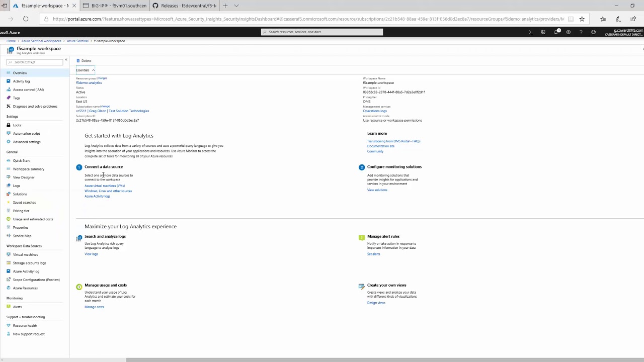Screen dimensions: 644x362
Task: Open a new browser tab
Action: click(x=225, y=6)
